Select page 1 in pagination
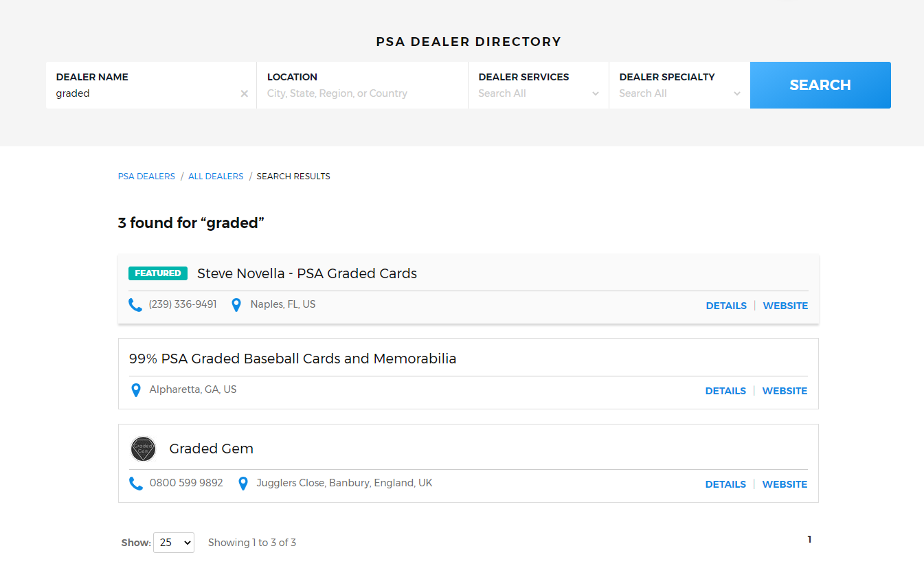Screen dimensions: 924x577 809,540
